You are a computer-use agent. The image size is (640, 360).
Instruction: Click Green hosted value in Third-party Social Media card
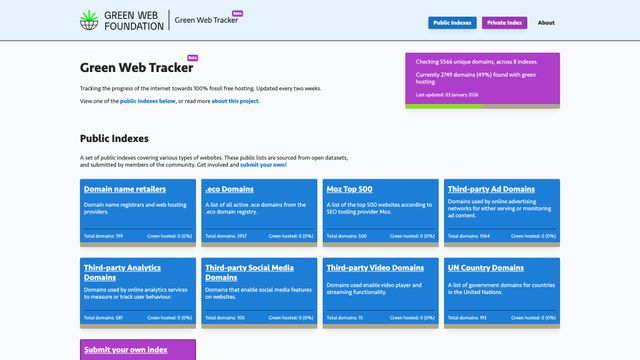point(291,318)
